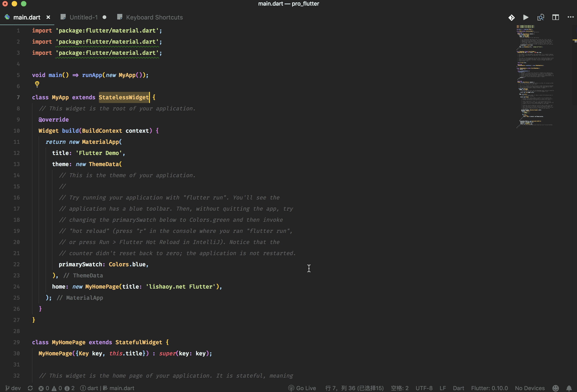Click the git source control diamond icon
Image resolution: width=577 pixels, height=392 pixels.
point(511,17)
